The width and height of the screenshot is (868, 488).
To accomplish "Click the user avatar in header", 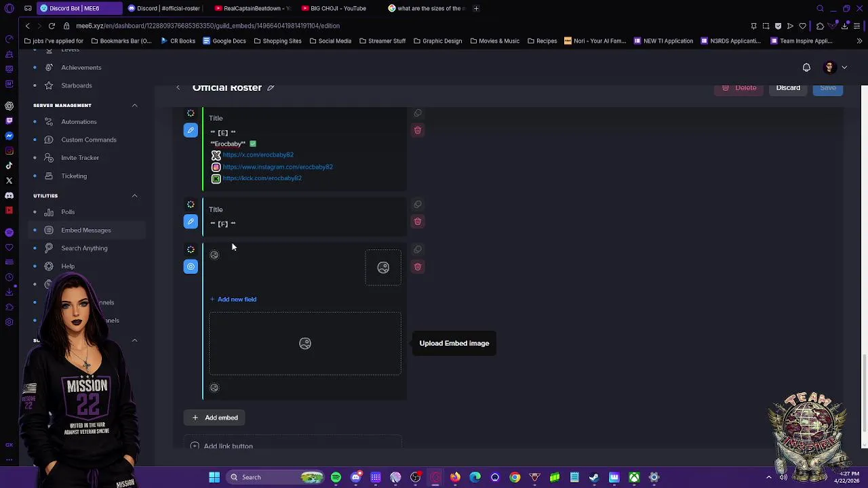I will click(x=829, y=67).
